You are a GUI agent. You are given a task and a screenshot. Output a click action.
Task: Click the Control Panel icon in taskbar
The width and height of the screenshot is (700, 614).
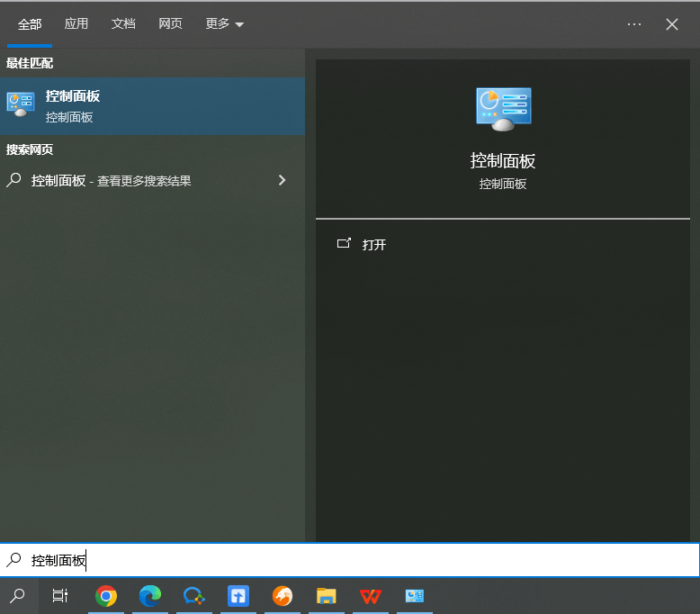(x=414, y=596)
